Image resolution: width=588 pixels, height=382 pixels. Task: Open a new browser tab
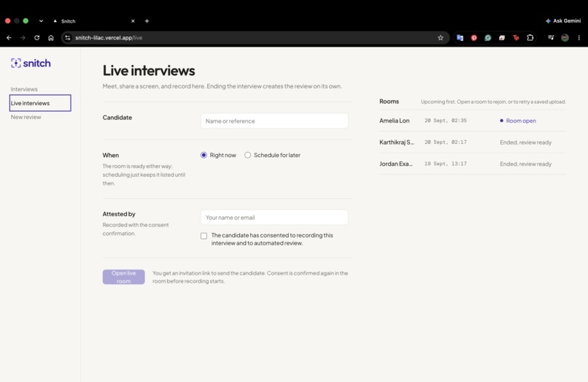pos(147,21)
